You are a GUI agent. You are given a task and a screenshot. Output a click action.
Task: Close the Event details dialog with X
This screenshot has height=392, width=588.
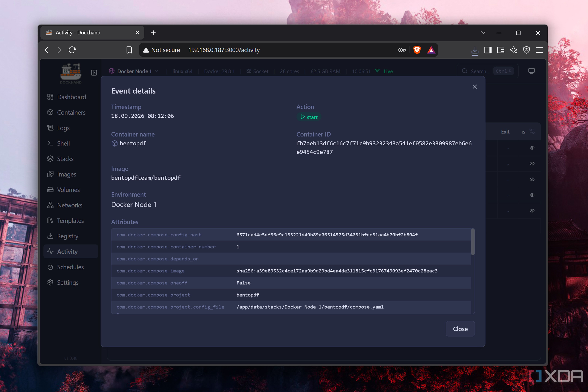(474, 87)
